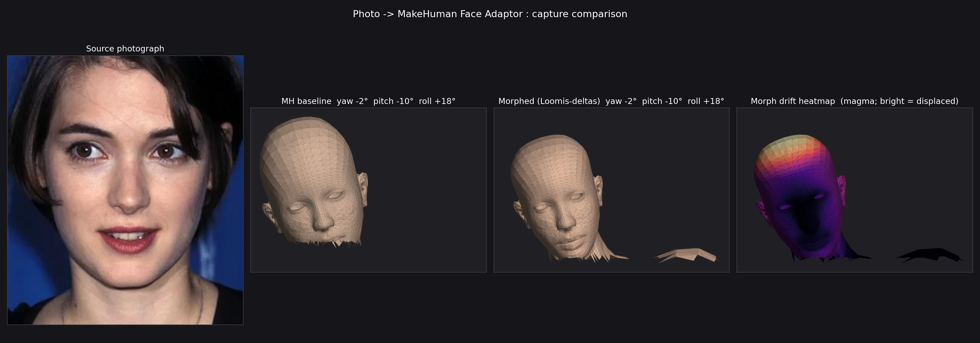This screenshot has width=980, height=343.
Task: Click the dark shoulder fragment in heatmap panel
Action: coord(930,255)
